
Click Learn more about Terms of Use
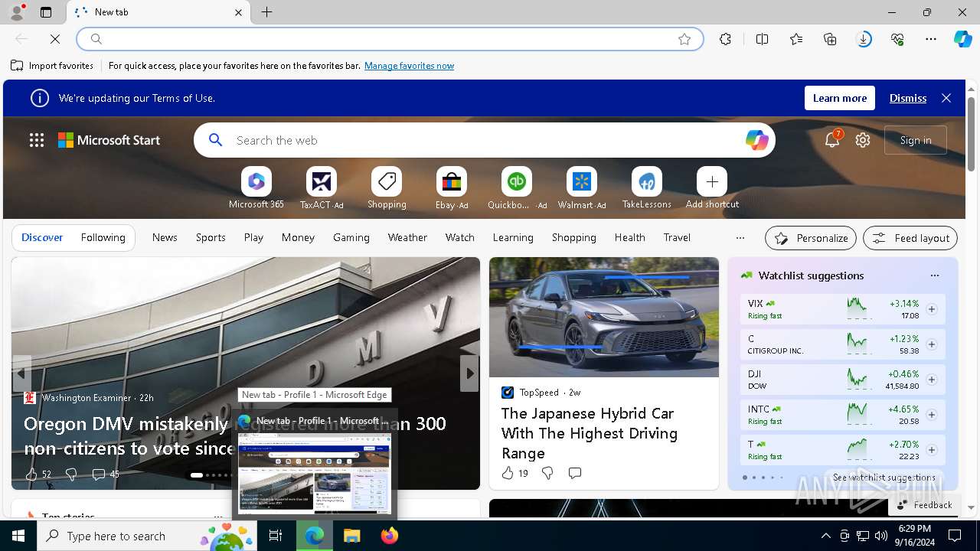click(840, 98)
